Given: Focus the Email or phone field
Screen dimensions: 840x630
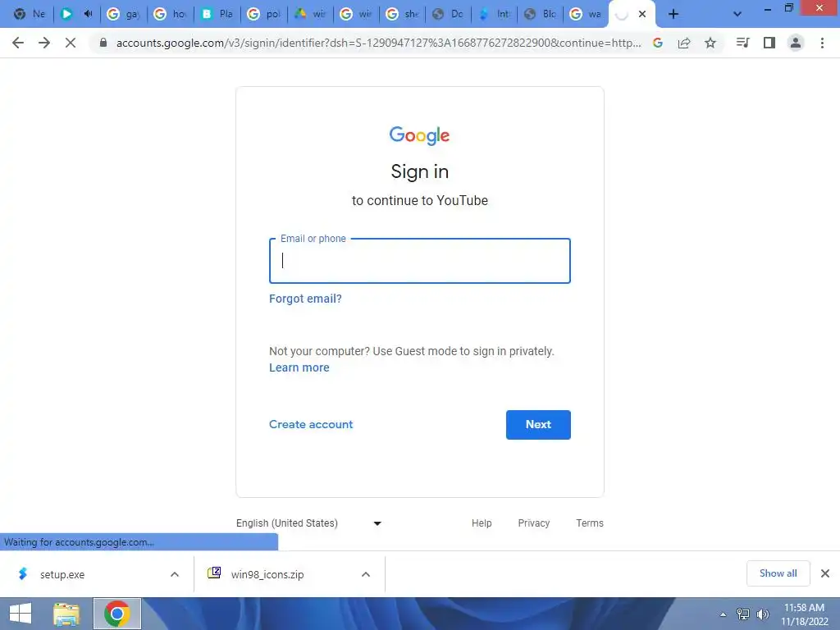Looking at the screenshot, I should (x=420, y=261).
